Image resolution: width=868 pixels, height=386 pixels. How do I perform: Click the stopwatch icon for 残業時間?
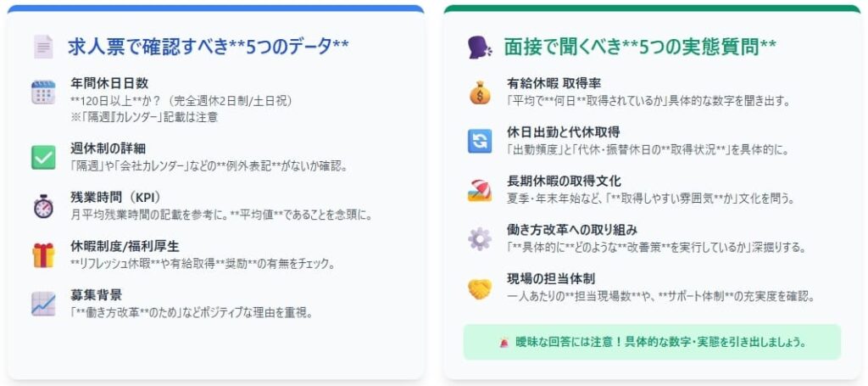pyautogui.click(x=43, y=206)
